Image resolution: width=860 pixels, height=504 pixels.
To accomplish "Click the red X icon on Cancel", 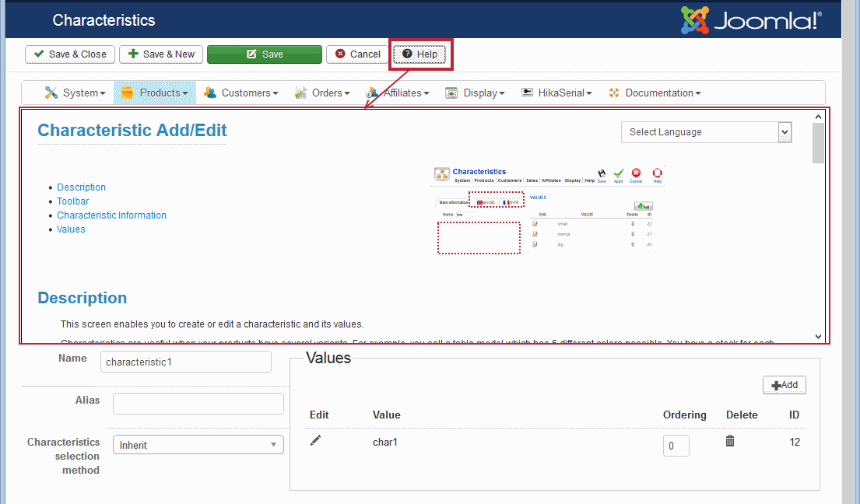I will [340, 54].
